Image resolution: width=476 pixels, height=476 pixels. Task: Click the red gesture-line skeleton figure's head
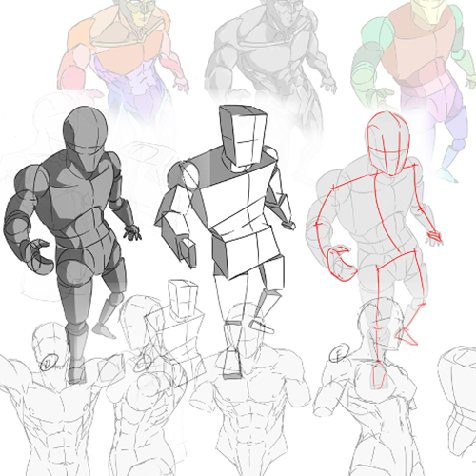[387, 144]
